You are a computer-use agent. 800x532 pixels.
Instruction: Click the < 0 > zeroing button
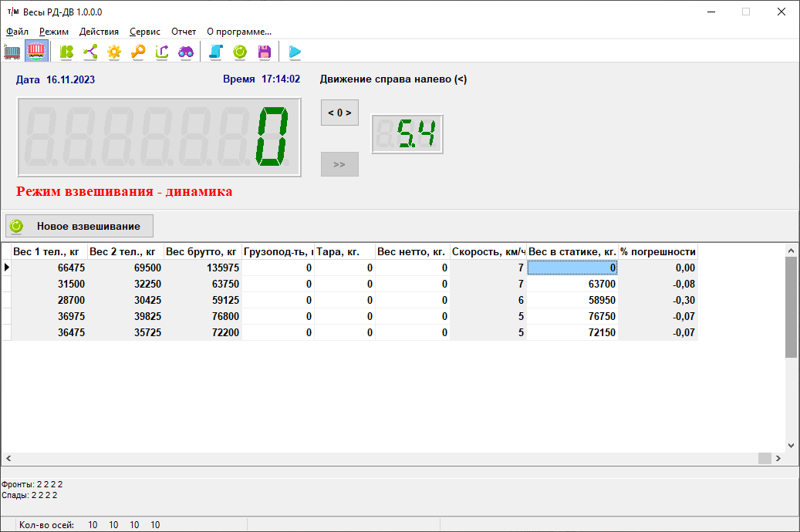coord(339,113)
